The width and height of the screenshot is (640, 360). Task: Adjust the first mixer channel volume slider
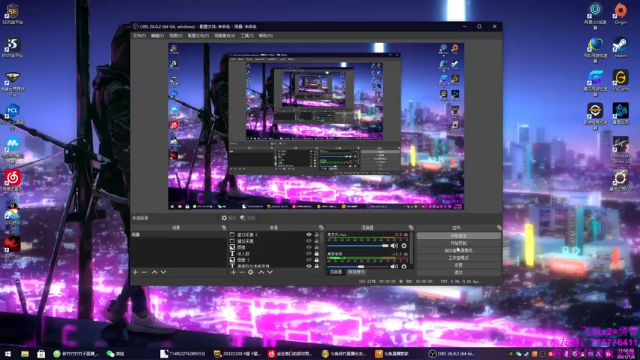[358, 246]
